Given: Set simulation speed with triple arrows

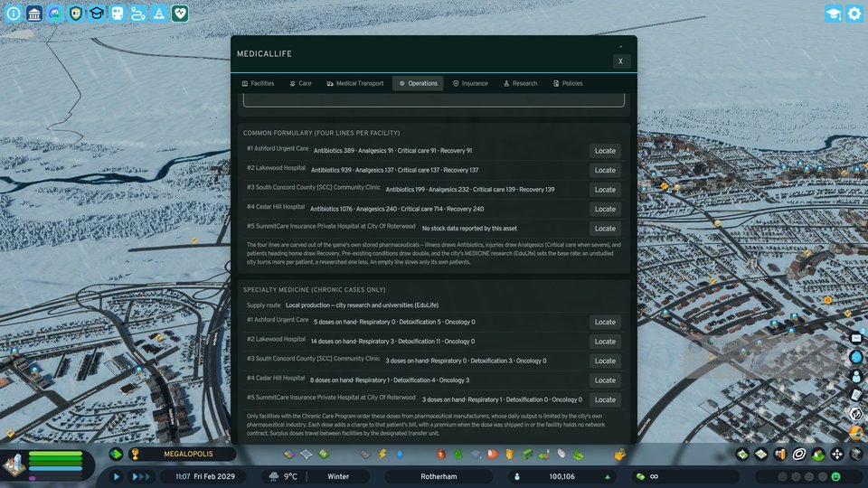Looking at the screenshot, I should tap(140, 476).
